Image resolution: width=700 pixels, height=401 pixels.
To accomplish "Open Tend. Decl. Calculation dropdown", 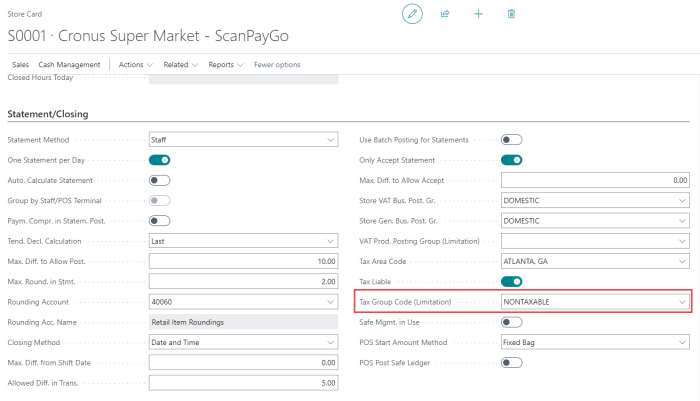I will tap(330, 241).
